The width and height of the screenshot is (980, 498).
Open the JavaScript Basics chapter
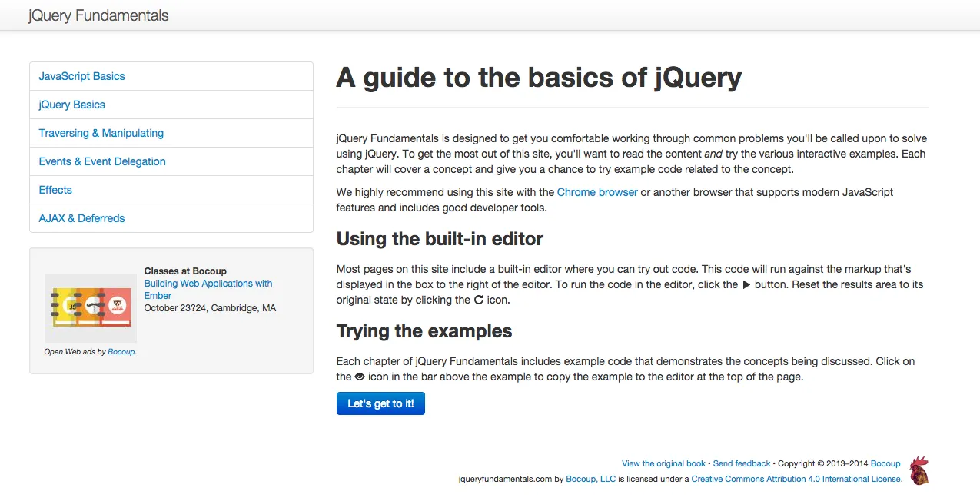coord(171,76)
